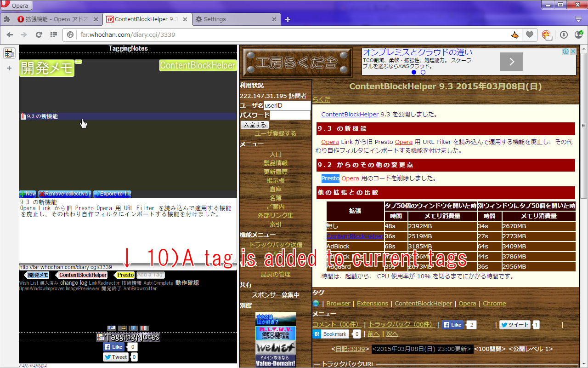Viewport: 588px width, 368px height.
Task: Expand the sidebar with the plus control
Action: 8,68
